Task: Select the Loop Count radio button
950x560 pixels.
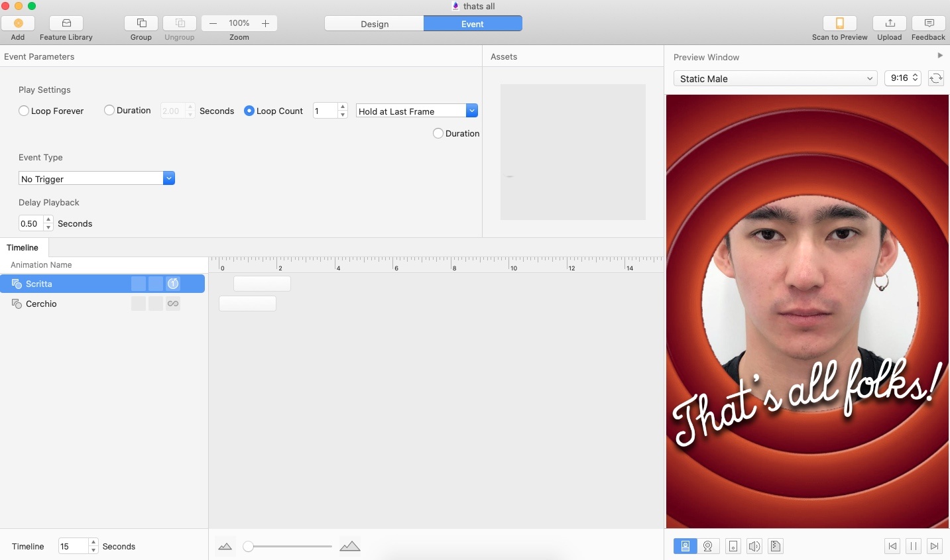Action: tap(249, 111)
